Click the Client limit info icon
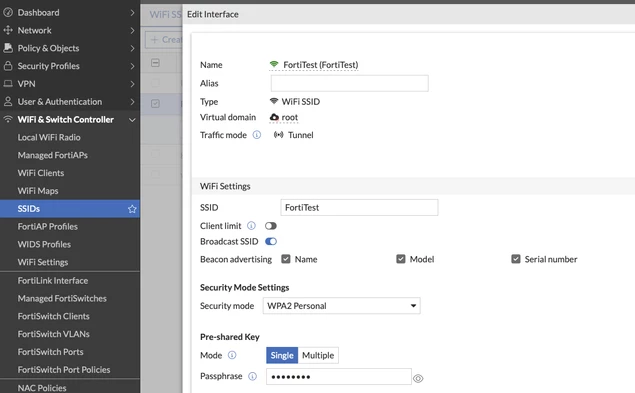The width and height of the screenshot is (635, 393). coord(251,225)
